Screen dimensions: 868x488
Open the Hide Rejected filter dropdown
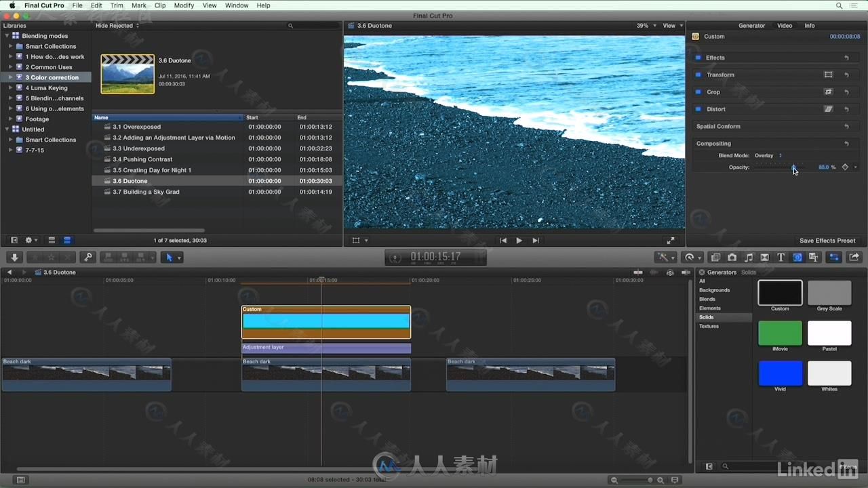[117, 26]
